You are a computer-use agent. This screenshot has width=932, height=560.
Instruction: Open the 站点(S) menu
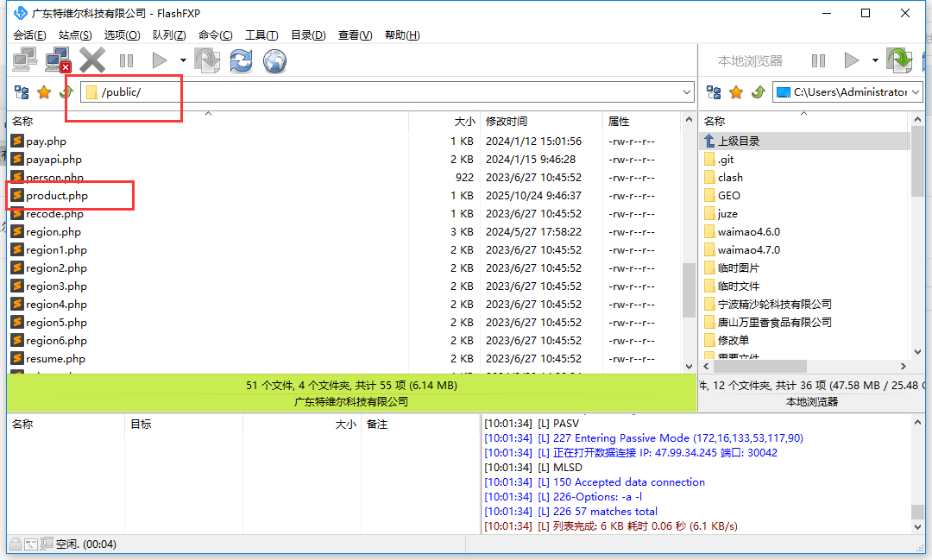click(75, 35)
